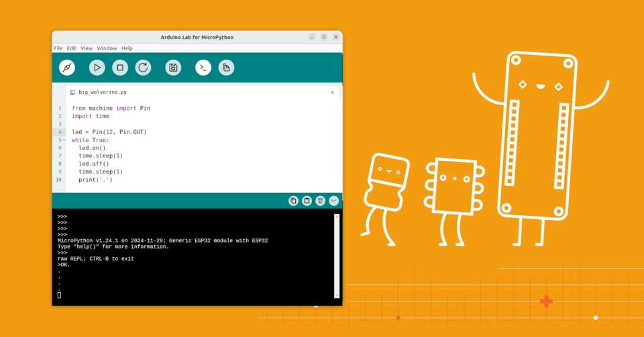Toggle the terminal panel icon

click(x=203, y=68)
